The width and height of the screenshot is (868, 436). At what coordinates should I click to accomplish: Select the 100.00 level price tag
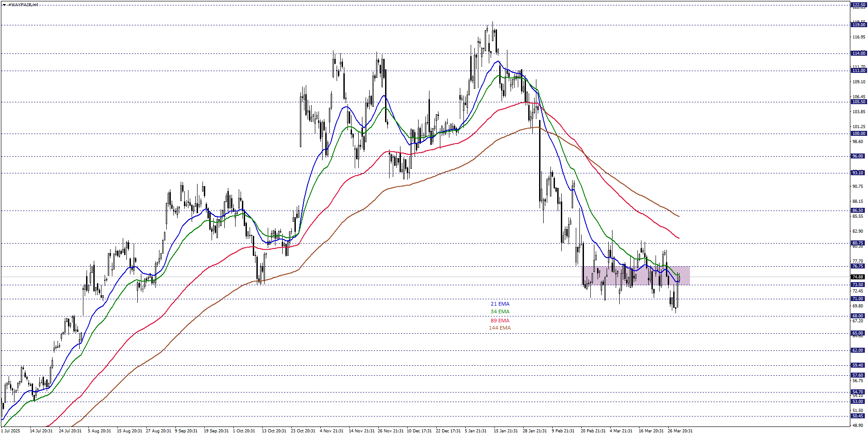click(x=858, y=134)
